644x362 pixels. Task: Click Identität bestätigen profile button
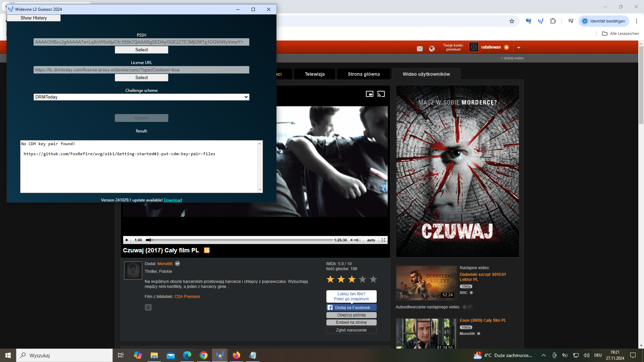[604, 21]
